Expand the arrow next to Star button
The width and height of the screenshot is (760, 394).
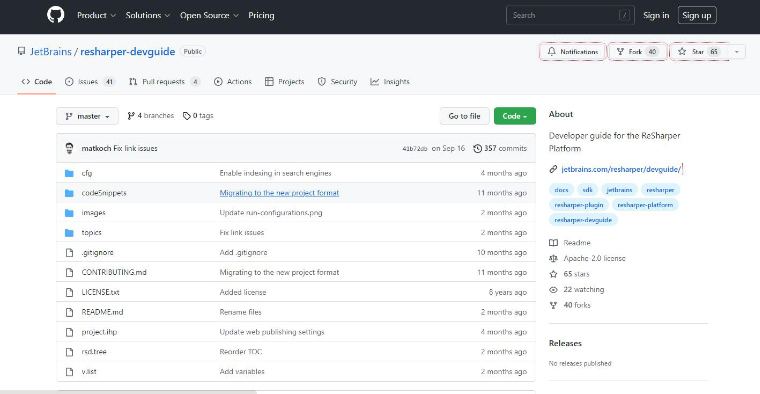(737, 51)
